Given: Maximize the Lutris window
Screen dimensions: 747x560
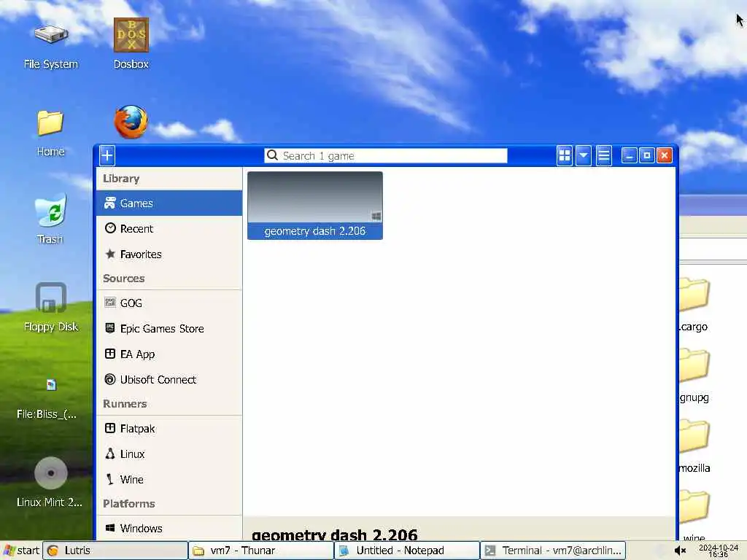Looking at the screenshot, I should click(x=646, y=155).
